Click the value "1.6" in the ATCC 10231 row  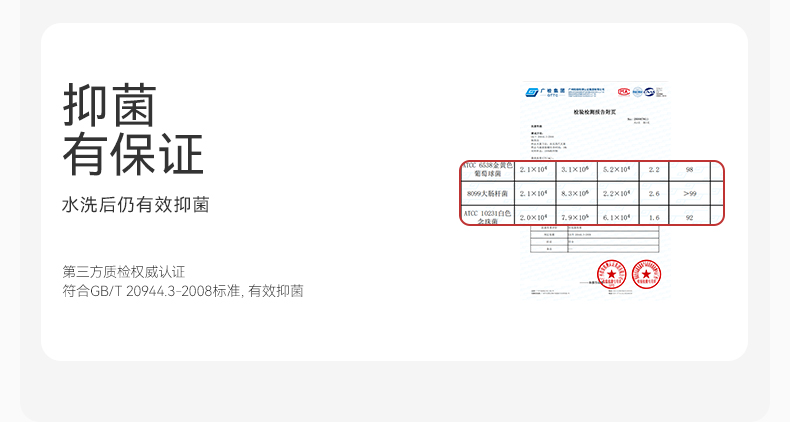coord(654,218)
